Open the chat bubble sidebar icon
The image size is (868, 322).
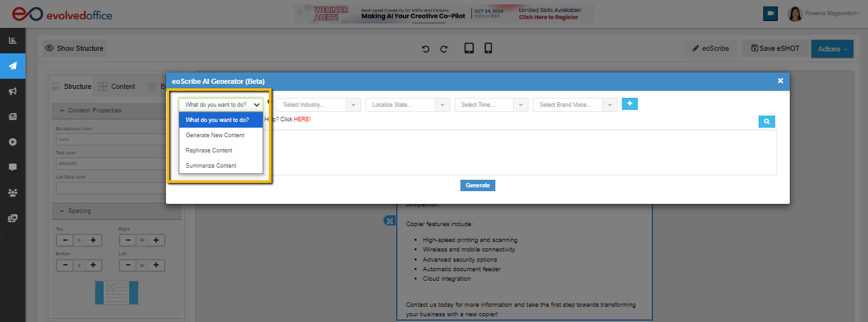point(13,167)
